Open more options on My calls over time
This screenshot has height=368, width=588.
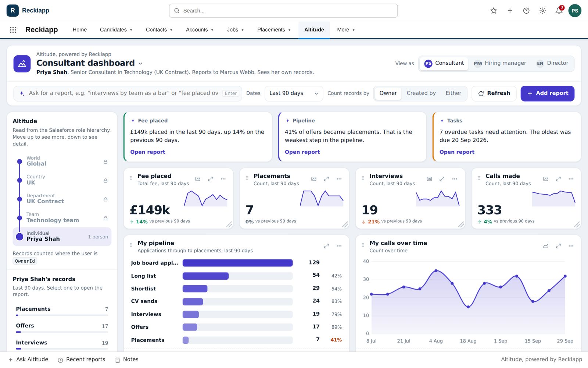pos(571,246)
